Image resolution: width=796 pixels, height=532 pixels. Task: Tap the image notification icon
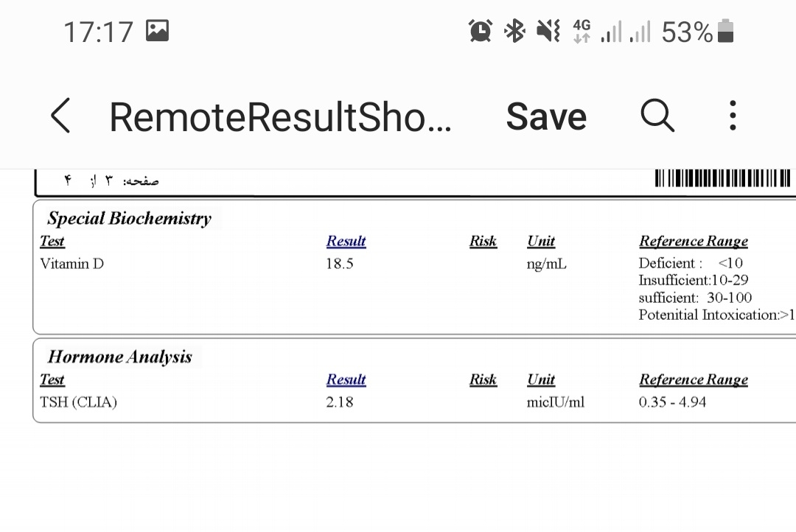pyautogui.click(x=157, y=30)
